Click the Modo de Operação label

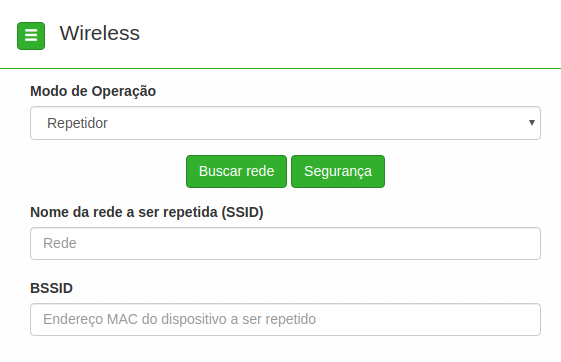click(x=93, y=91)
